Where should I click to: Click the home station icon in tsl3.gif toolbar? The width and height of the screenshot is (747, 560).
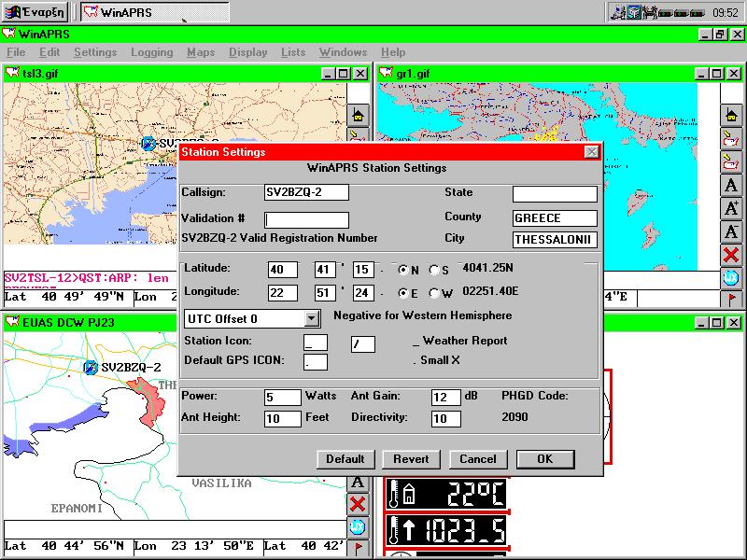(x=358, y=115)
